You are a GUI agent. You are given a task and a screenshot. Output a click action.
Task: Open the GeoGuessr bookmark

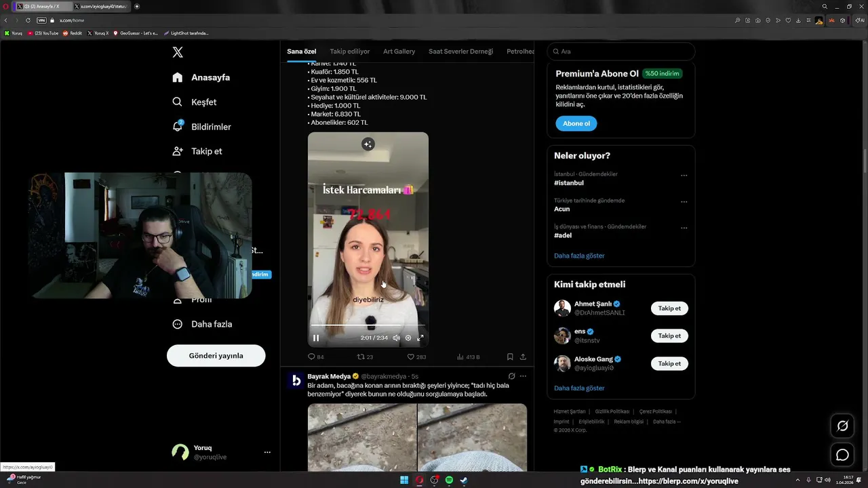click(136, 33)
